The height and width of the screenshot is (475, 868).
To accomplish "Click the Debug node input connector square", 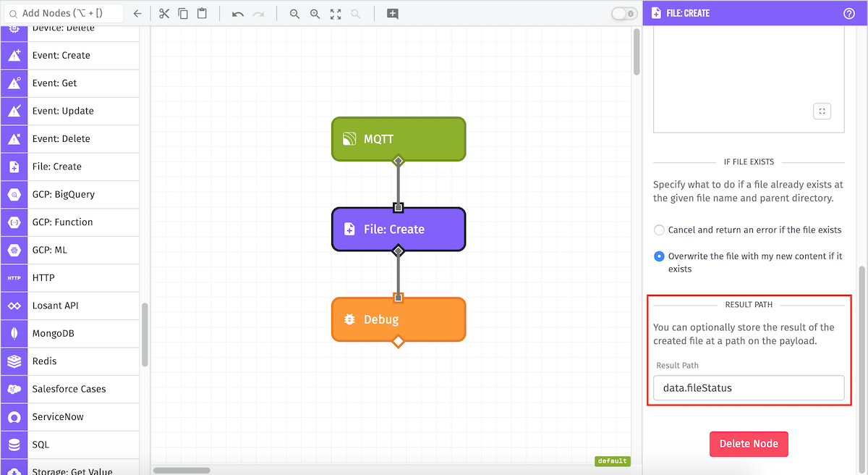I will pos(398,298).
